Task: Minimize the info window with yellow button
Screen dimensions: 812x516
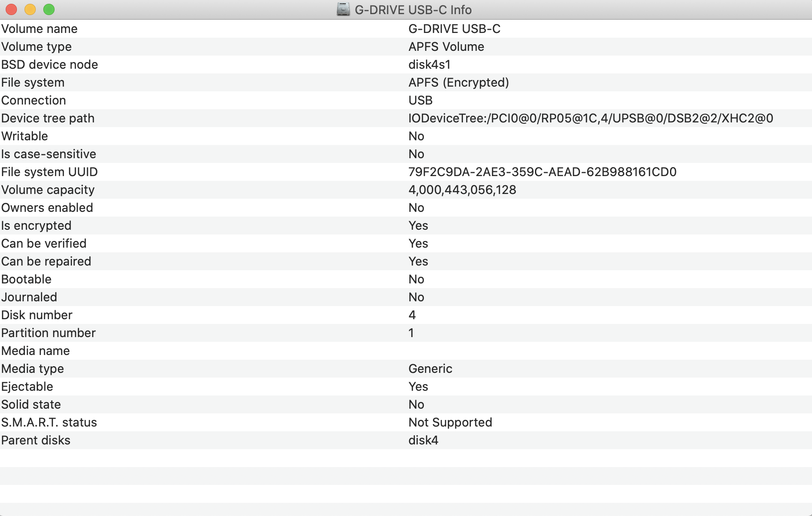Action: click(x=30, y=9)
